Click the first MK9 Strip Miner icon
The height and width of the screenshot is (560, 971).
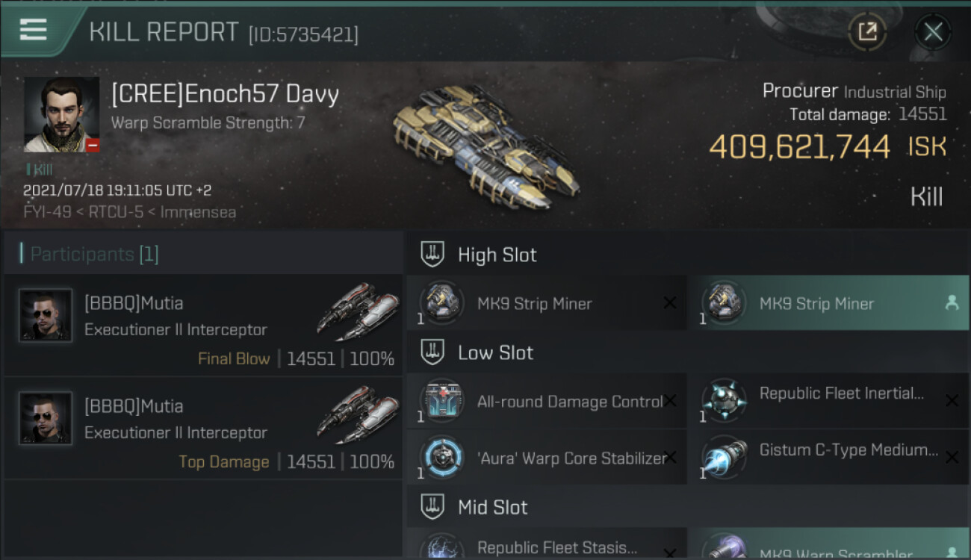[x=441, y=303]
